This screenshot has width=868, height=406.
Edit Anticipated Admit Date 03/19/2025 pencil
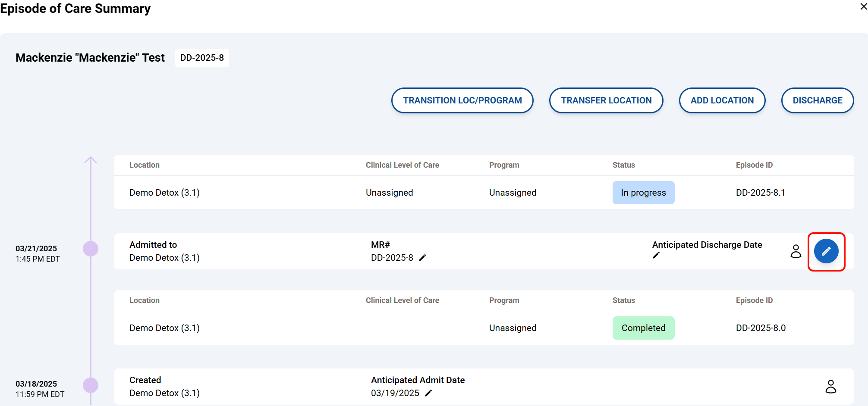tap(428, 393)
